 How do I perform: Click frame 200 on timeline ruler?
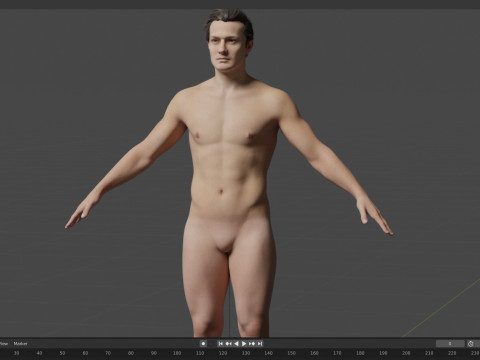[406, 353]
